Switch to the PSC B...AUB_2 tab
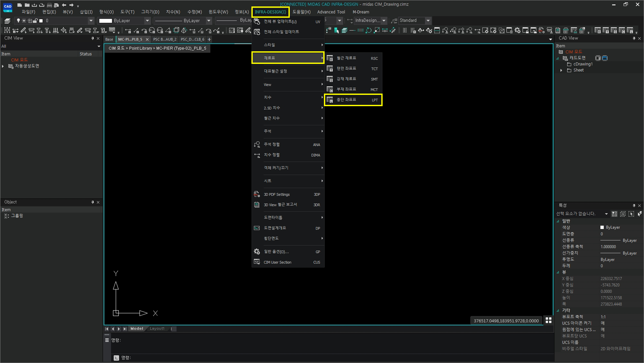Image resolution: width=644 pixels, height=363 pixels. [x=165, y=39]
